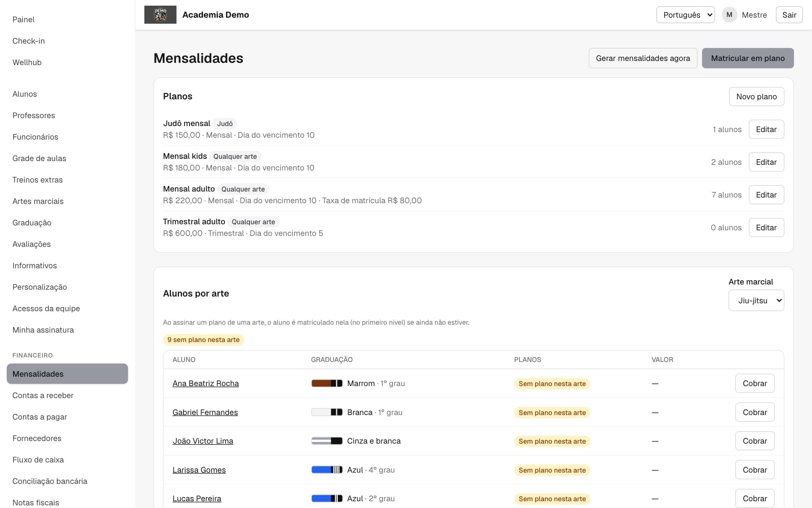The image size is (812, 508).
Task: Edit the Trimestral adulto plan
Action: 766,228
